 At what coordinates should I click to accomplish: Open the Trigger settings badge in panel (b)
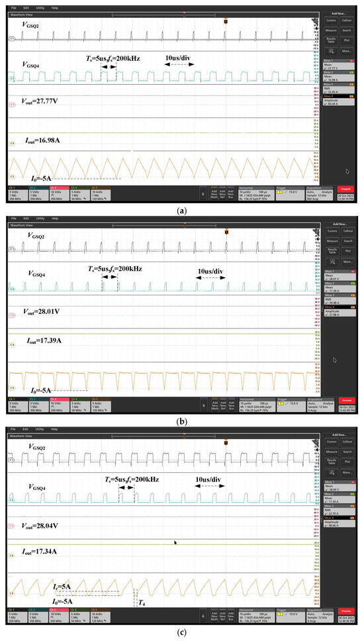point(290,402)
